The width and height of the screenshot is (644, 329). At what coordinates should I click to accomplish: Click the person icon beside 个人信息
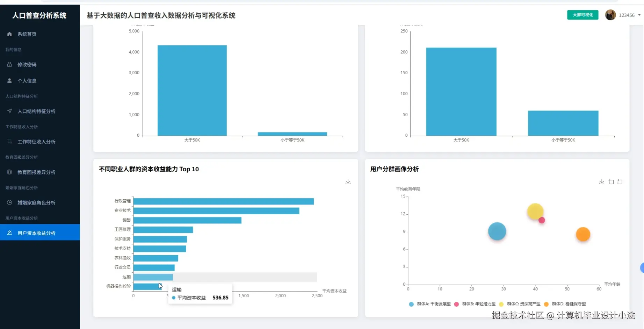[x=9, y=81]
